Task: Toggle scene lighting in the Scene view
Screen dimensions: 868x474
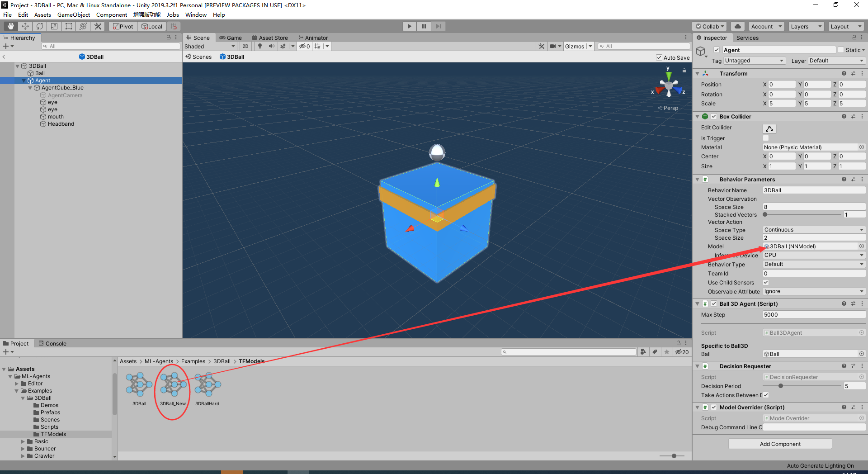Action: point(259,46)
